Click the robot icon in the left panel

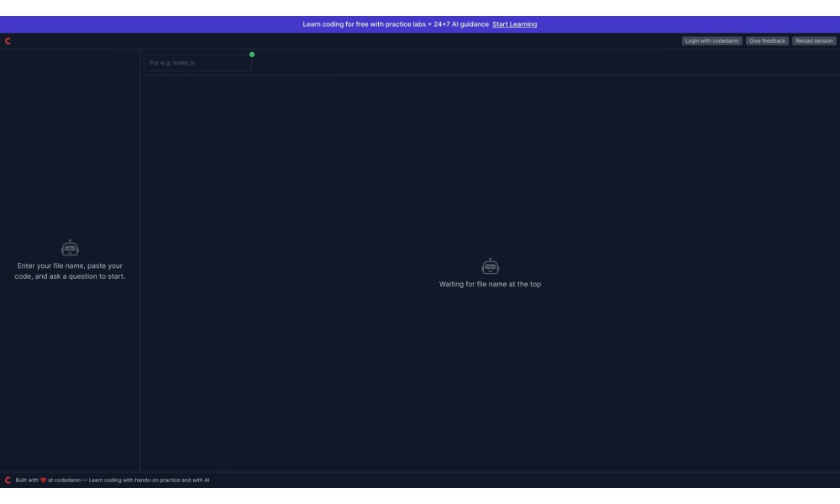tap(71, 248)
